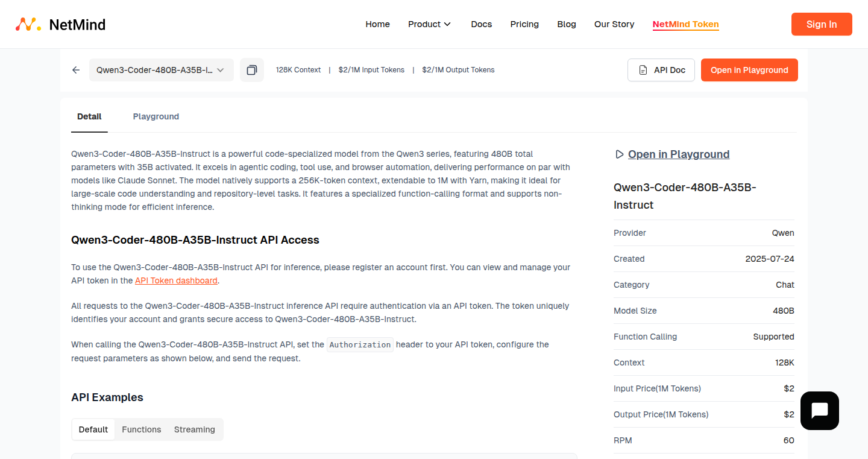Click the underlined Open in Playground link
Screen dimensions: 868x459
coord(679,154)
